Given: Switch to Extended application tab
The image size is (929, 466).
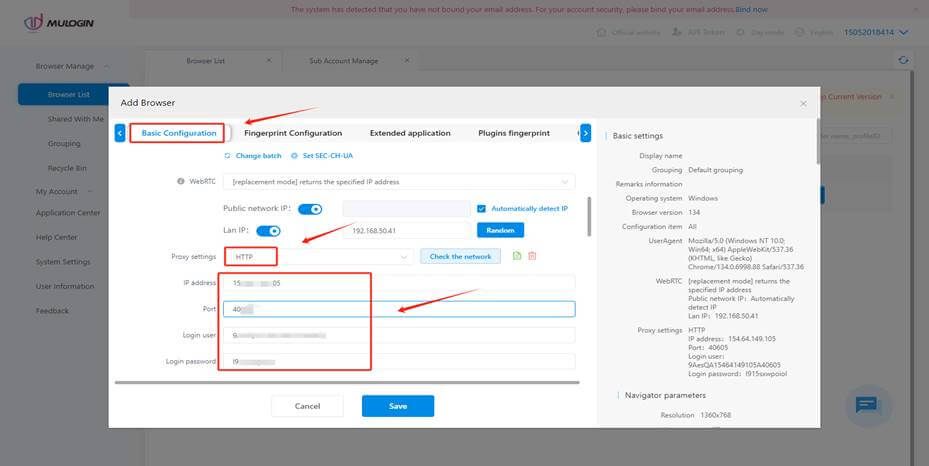Looking at the screenshot, I should [x=410, y=133].
